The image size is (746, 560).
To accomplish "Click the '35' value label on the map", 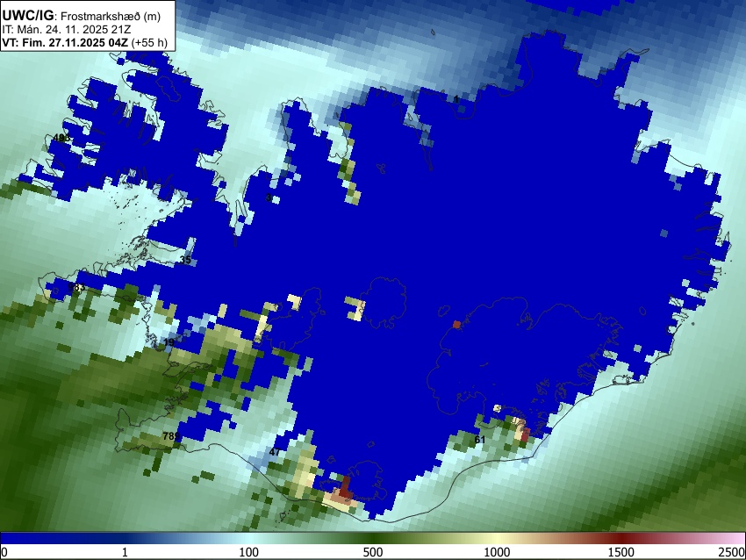I will coord(185,260).
